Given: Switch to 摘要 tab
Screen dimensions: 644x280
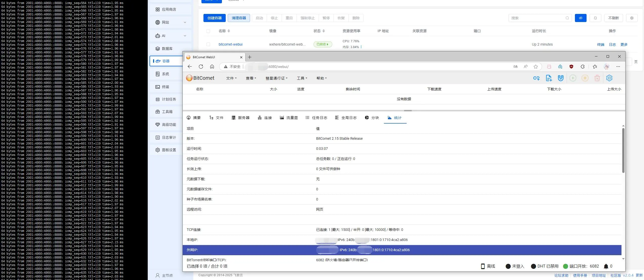Looking at the screenshot, I should tap(194, 118).
